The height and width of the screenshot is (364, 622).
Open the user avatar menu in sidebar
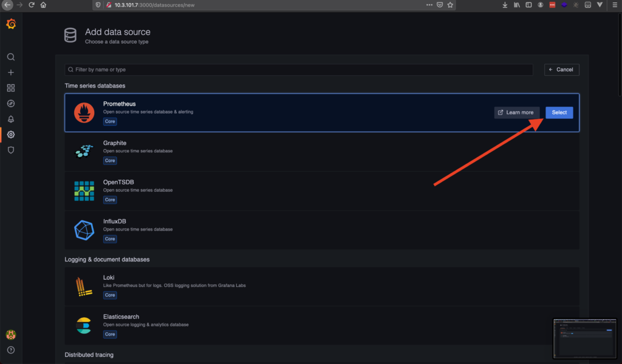coord(11,335)
